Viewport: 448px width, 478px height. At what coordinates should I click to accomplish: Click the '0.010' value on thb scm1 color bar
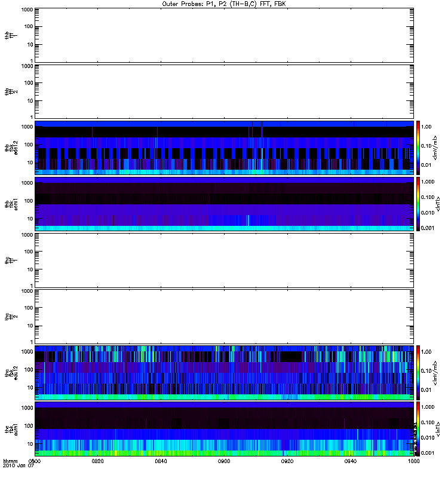pos(428,213)
